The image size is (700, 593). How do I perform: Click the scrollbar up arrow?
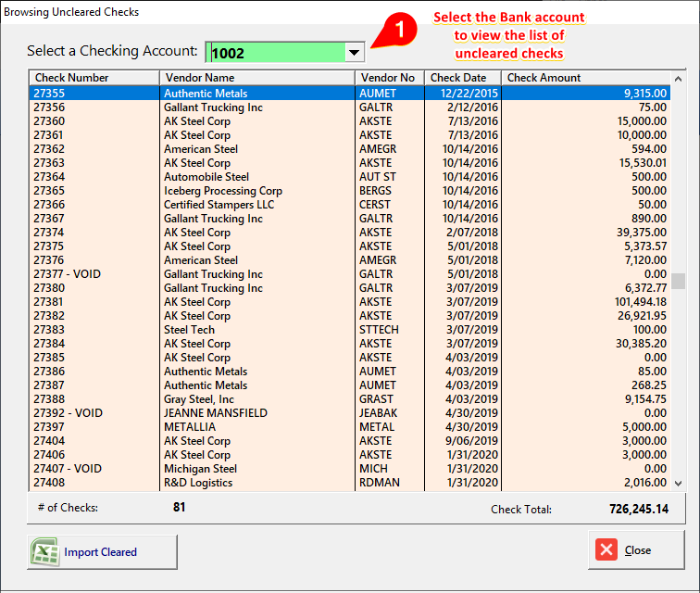[x=678, y=79]
